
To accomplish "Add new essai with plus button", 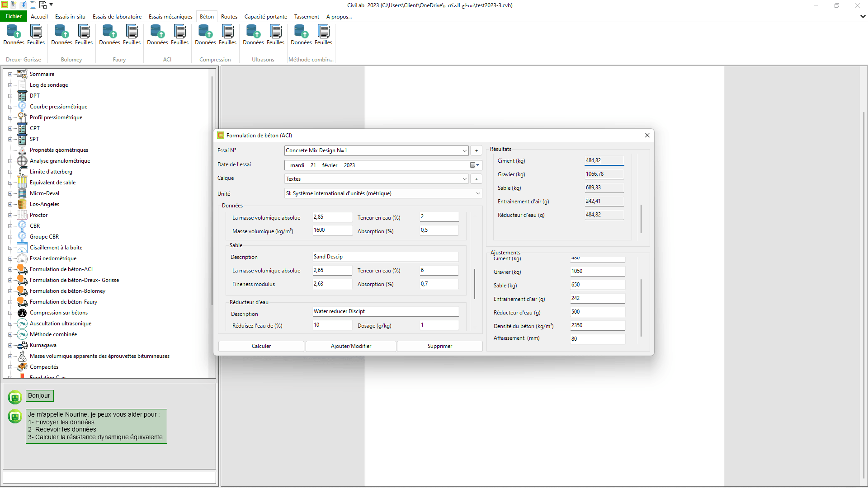I will tap(476, 151).
